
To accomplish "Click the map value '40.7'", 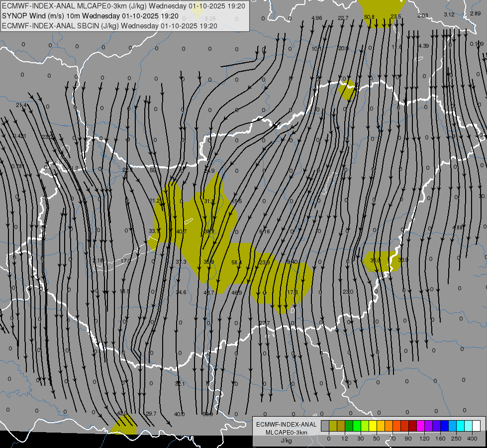I will [182, 231].
